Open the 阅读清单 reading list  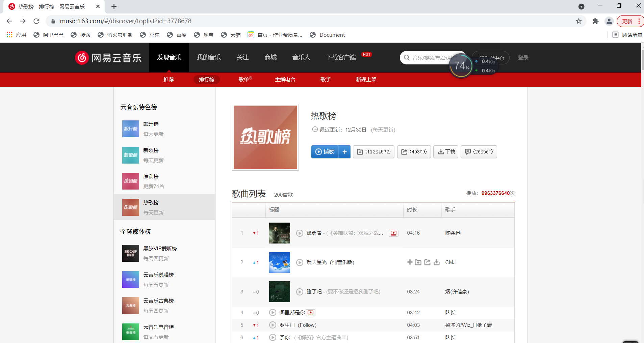(627, 35)
